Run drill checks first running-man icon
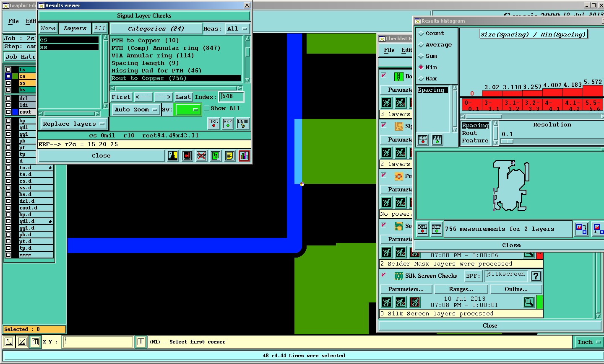 [x=387, y=102]
